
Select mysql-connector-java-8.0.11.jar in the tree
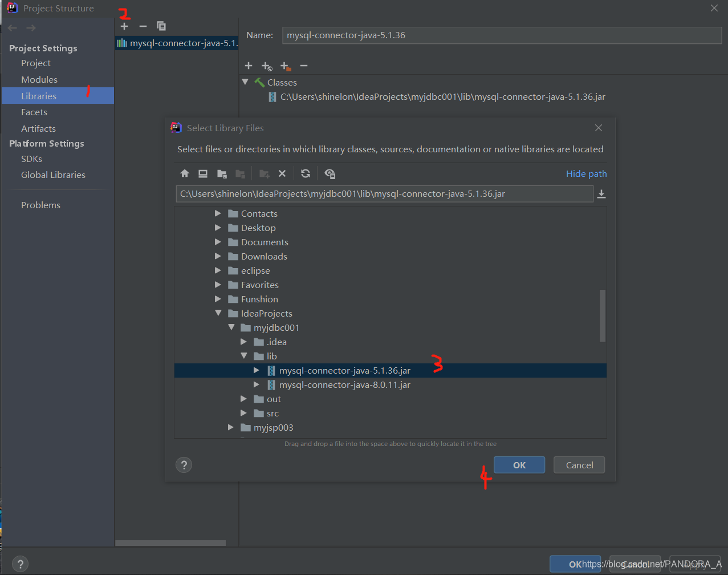pyautogui.click(x=391, y=384)
